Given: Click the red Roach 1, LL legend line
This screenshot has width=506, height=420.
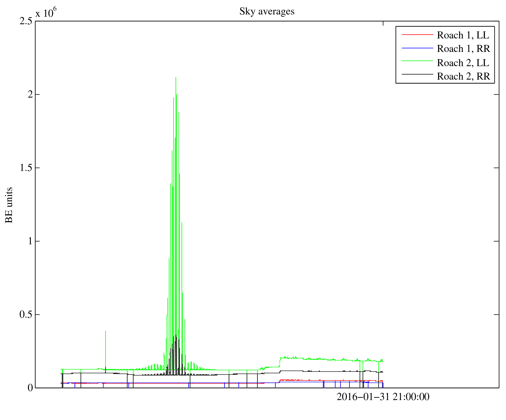Looking at the screenshot, I should pyautogui.click(x=417, y=35).
